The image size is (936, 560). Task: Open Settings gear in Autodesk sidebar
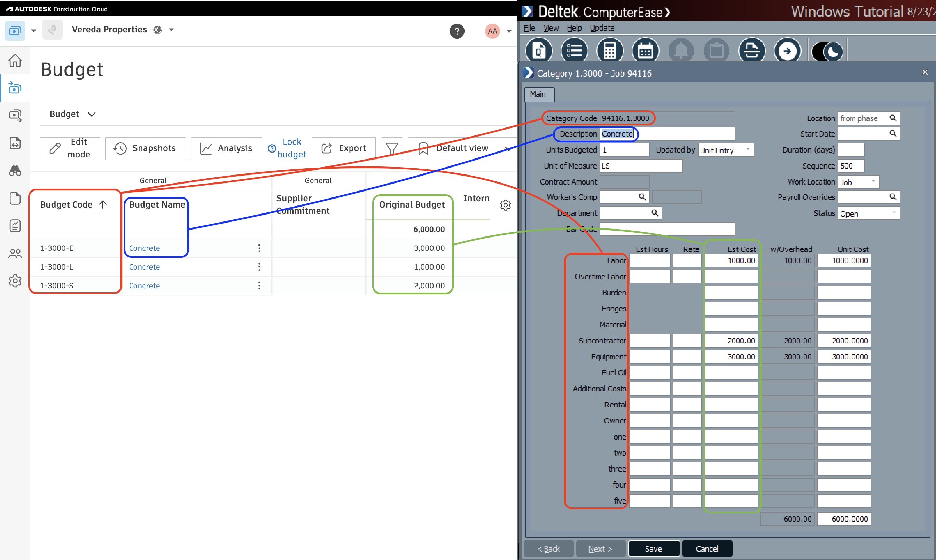point(15,281)
